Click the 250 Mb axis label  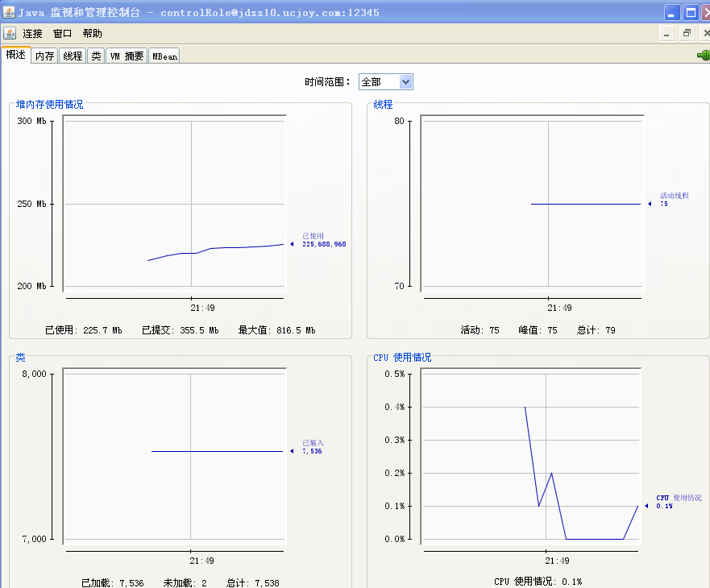coord(31,204)
